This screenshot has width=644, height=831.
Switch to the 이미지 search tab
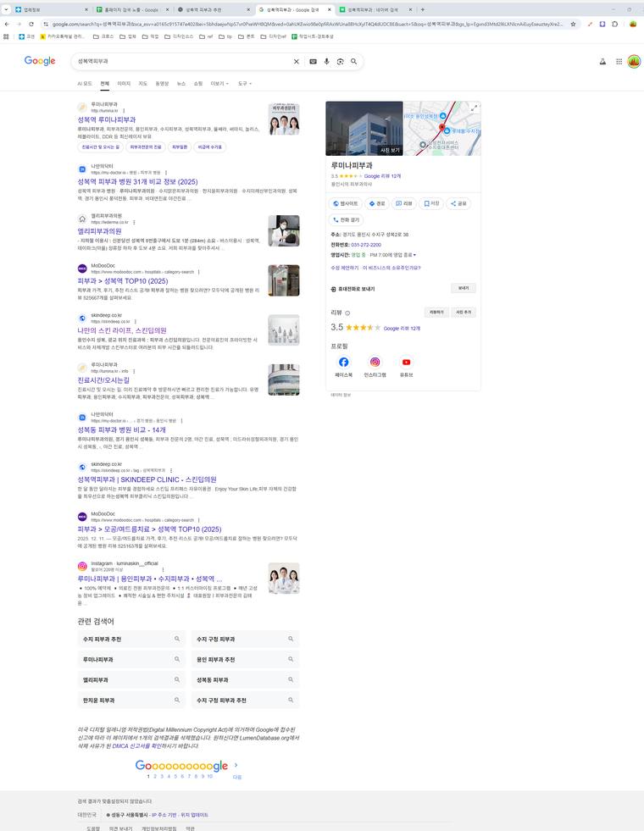[124, 84]
